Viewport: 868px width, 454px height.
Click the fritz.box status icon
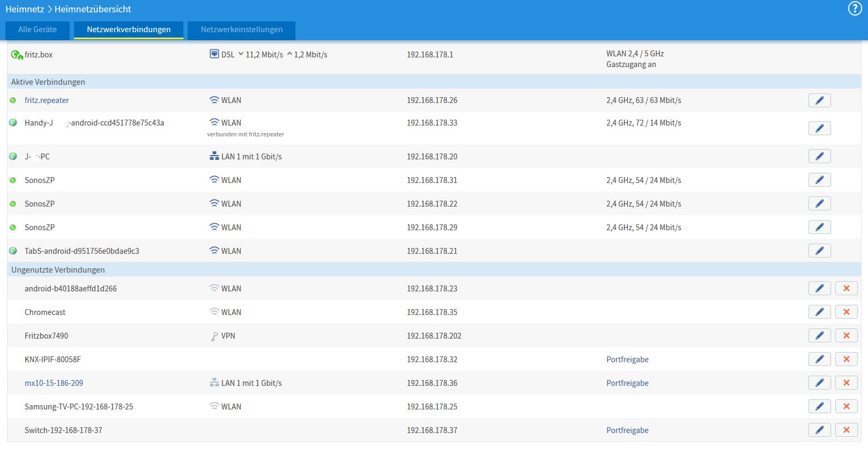pyautogui.click(x=17, y=55)
